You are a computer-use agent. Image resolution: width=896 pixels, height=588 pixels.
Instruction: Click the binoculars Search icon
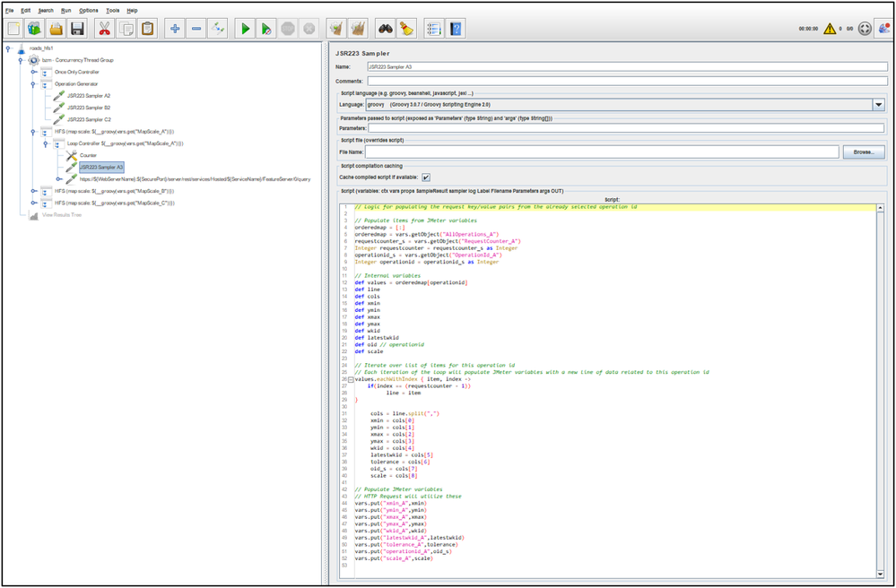[x=384, y=29]
